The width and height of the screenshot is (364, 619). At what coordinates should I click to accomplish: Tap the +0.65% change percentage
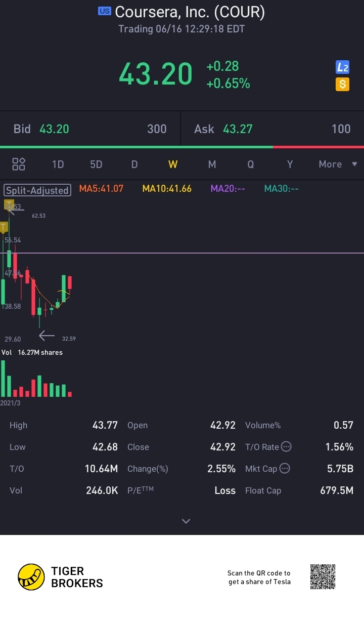[228, 84]
